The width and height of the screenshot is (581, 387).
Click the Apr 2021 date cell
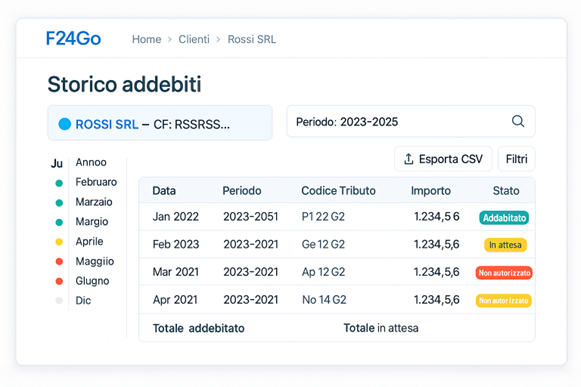click(175, 300)
